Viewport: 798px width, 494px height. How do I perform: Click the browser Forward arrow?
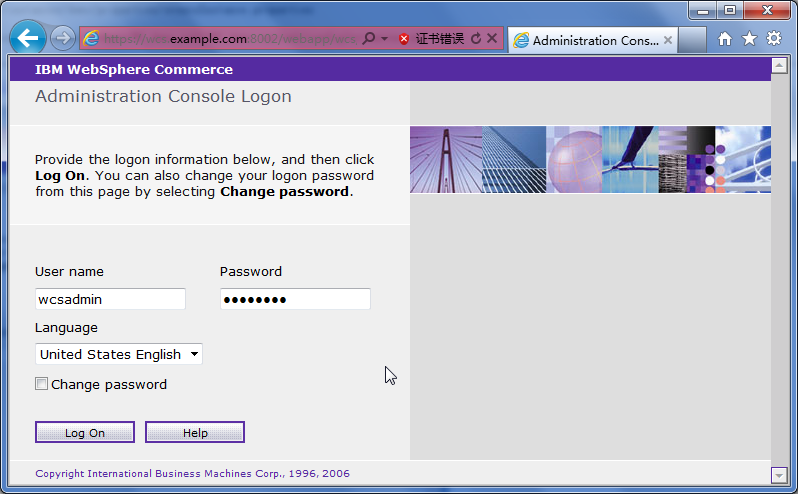[63, 38]
